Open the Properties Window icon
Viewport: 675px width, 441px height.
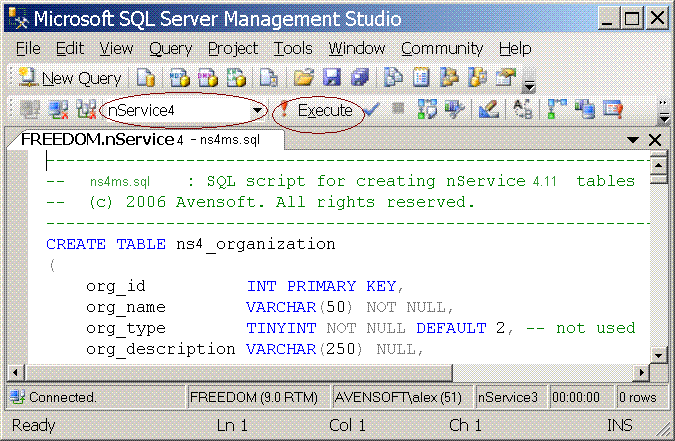tap(505, 78)
